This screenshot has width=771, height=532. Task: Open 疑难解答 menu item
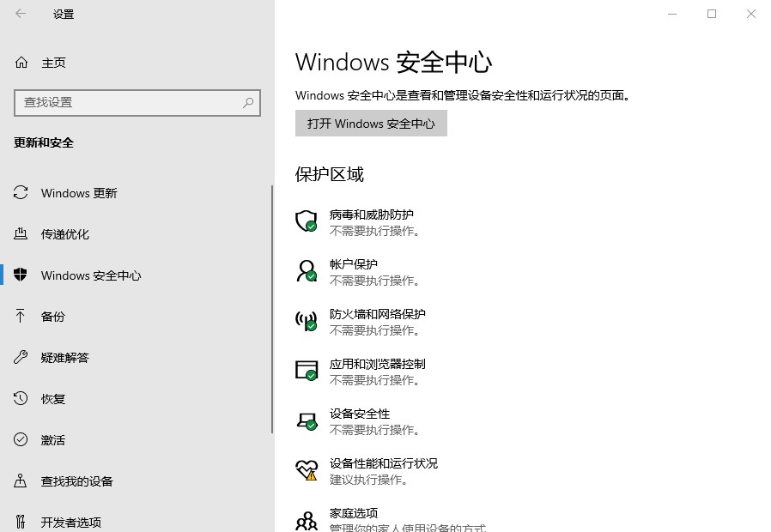tap(136, 358)
